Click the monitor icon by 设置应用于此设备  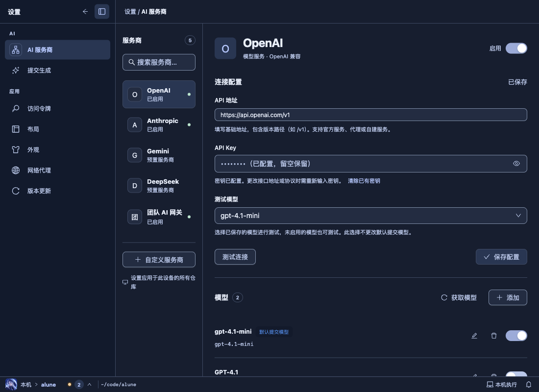point(125,282)
